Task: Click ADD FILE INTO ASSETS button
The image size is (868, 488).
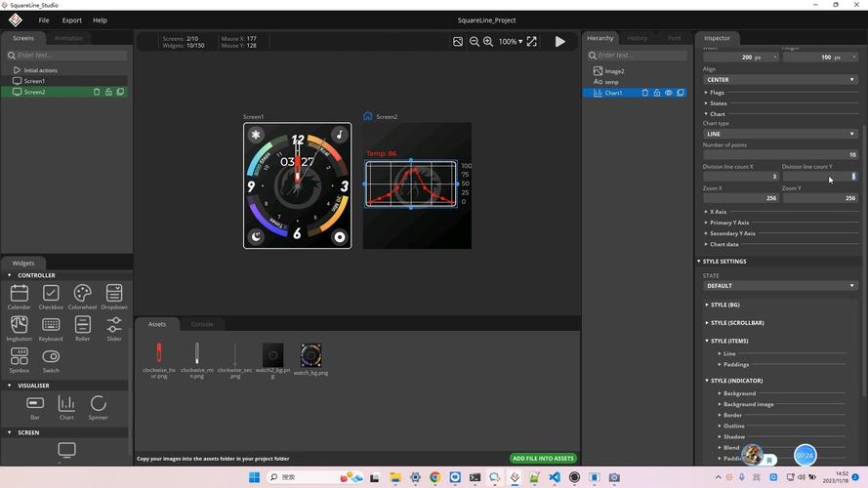Action: tap(543, 458)
